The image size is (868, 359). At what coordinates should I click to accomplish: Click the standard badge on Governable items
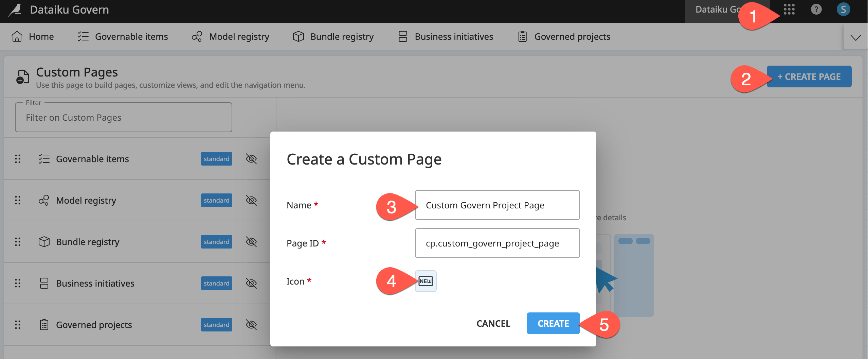pyautogui.click(x=216, y=159)
